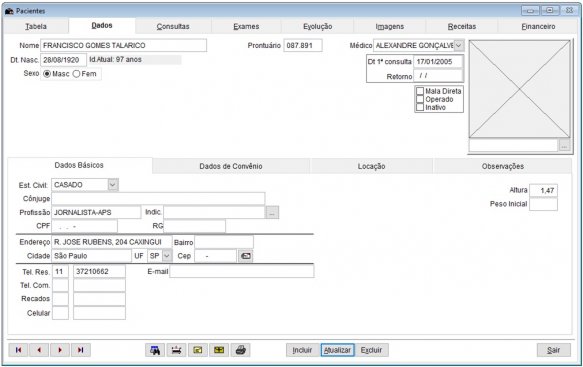Viewport: 583px width, 367px height.
Task: Click the Cônjuge input field
Action: coord(158,199)
